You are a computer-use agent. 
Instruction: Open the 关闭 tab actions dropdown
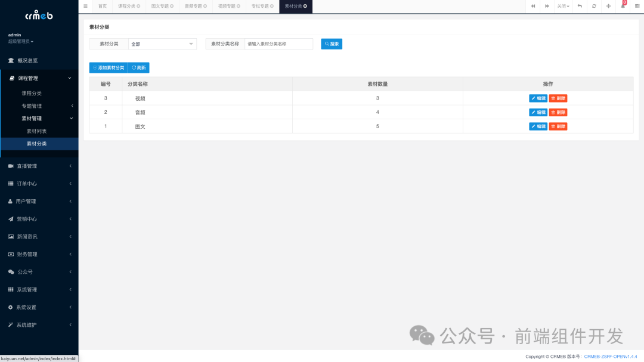point(563,6)
